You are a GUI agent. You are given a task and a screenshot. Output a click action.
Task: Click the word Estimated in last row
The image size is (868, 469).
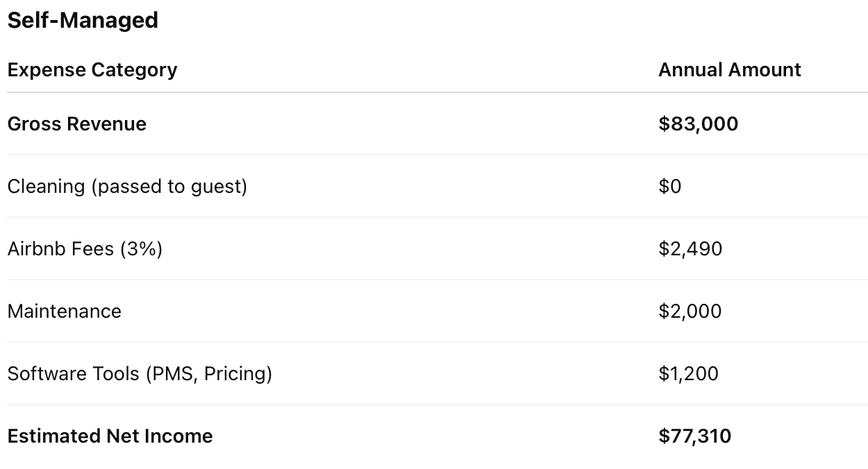pos(53,436)
